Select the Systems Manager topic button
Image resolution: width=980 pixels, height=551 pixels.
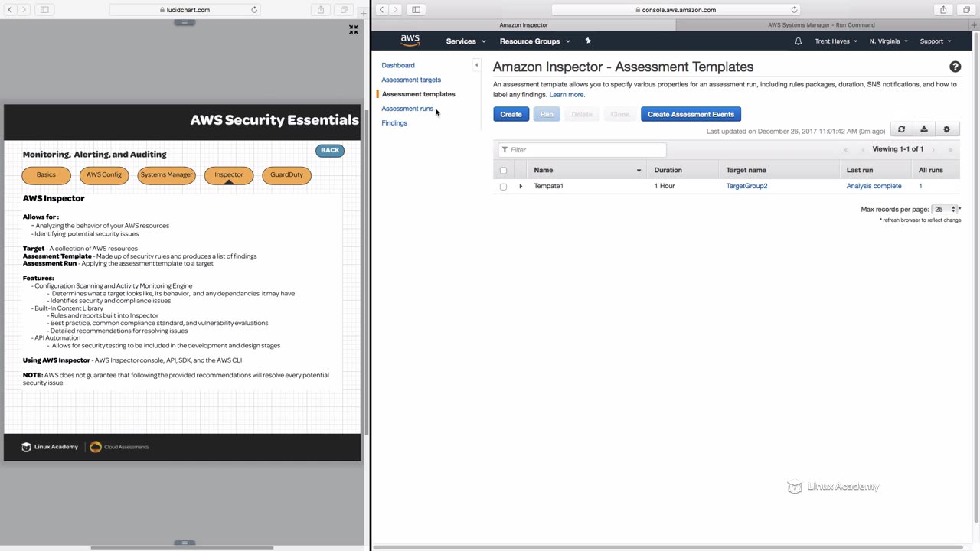point(166,175)
